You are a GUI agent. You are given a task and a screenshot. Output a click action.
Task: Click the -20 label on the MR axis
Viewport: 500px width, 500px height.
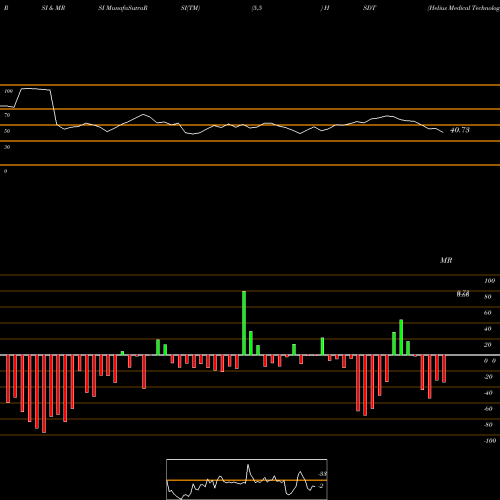click(x=488, y=377)
